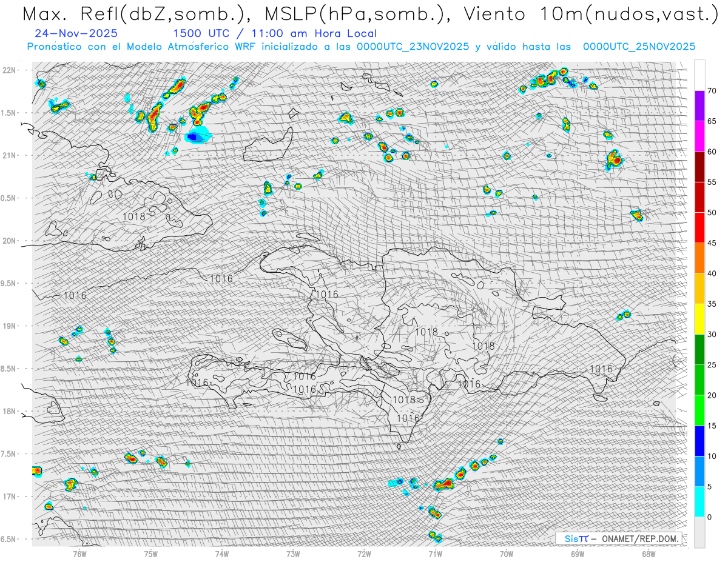The width and height of the screenshot is (728, 562).
Task: Click the colorbar value "60"
Action: click(712, 152)
